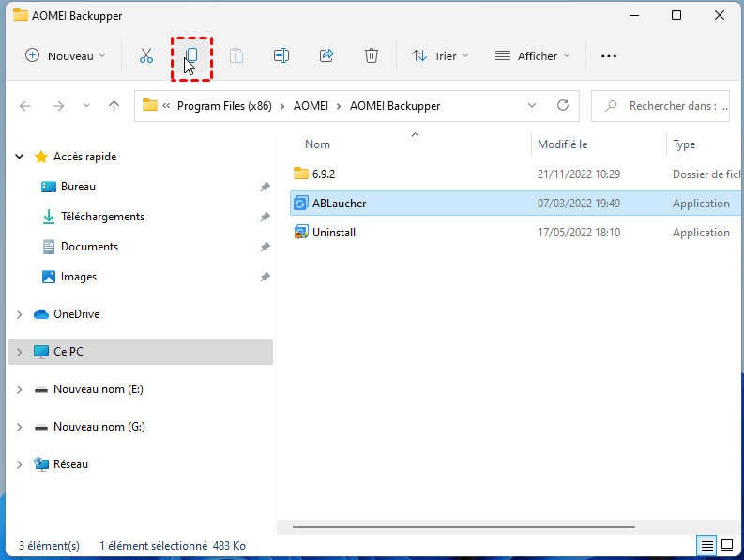Go back with the left arrow
Image resolution: width=744 pixels, height=560 pixels.
[x=25, y=106]
